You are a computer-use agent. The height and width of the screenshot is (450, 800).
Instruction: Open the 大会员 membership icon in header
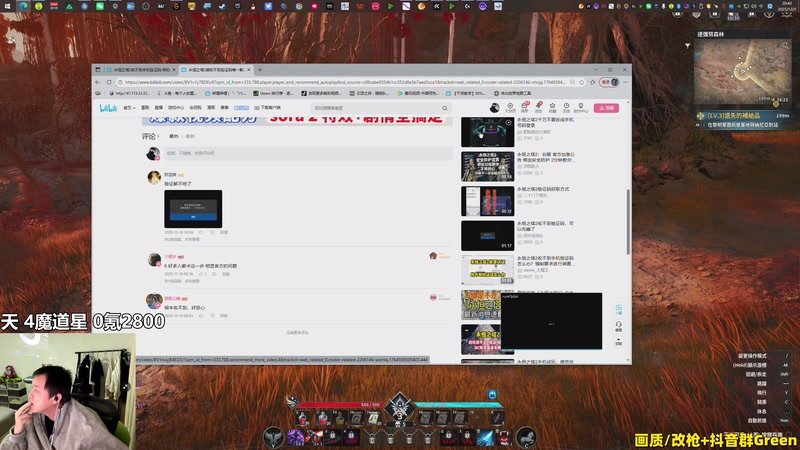click(x=510, y=107)
